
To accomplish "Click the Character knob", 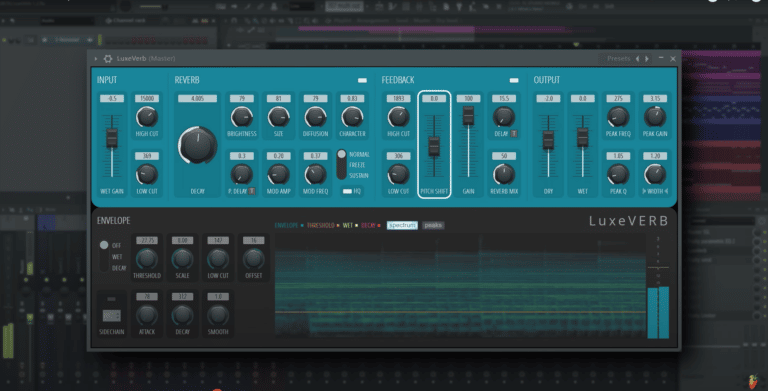I will click(352, 117).
